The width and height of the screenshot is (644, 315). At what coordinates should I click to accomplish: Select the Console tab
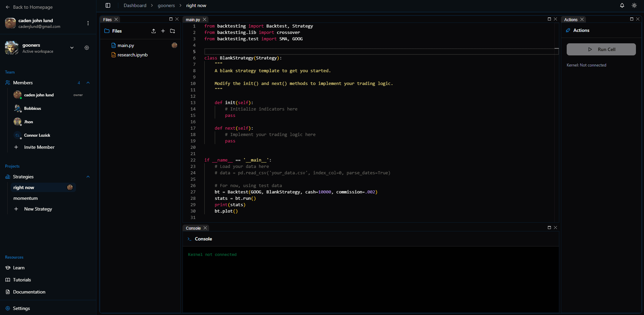point(193,228)
